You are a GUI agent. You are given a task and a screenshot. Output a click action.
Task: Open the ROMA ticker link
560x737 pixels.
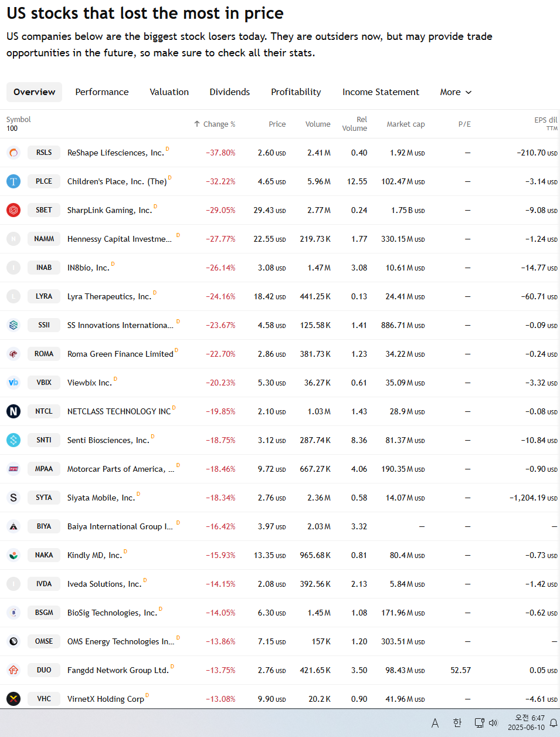44,354
